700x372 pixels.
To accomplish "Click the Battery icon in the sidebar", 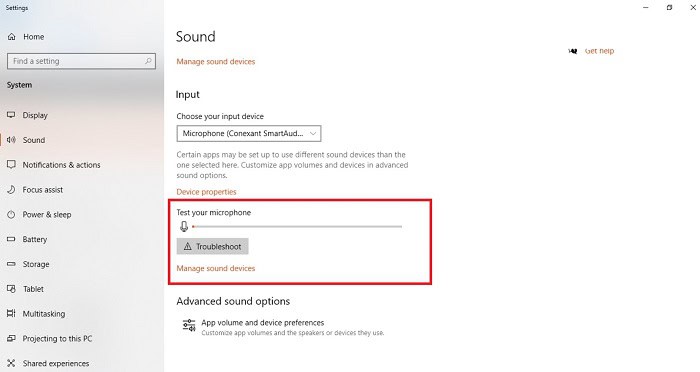I will tap(11, 239).
